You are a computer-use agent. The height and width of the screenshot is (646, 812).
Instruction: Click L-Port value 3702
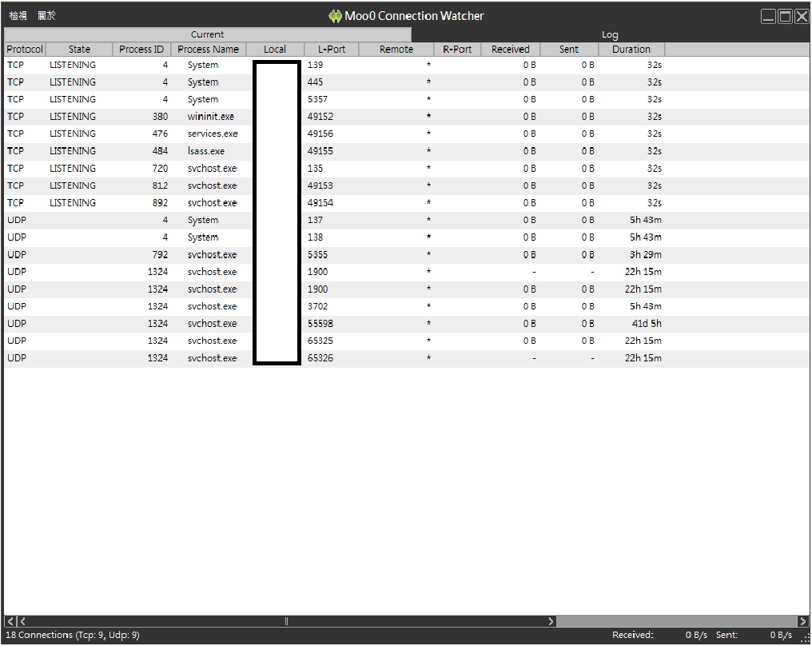point(317,306)
